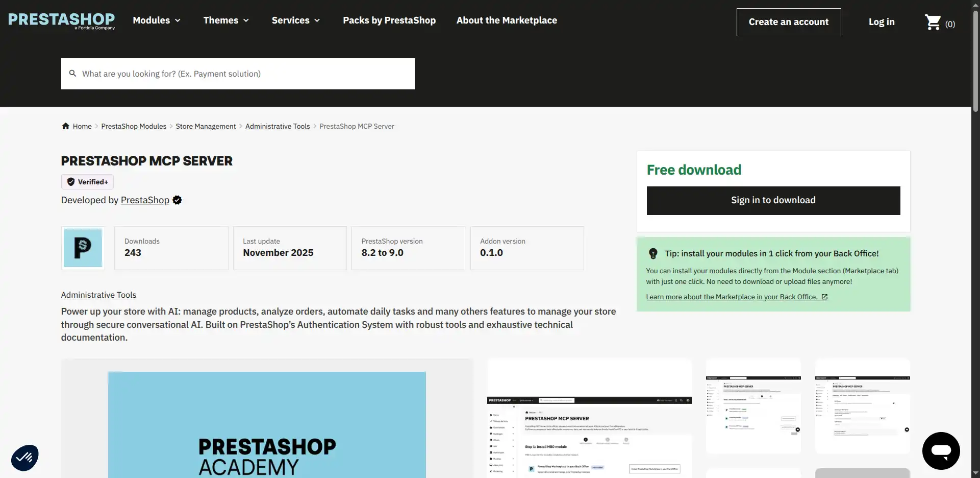Open the Services dropdown

[296, 20]
